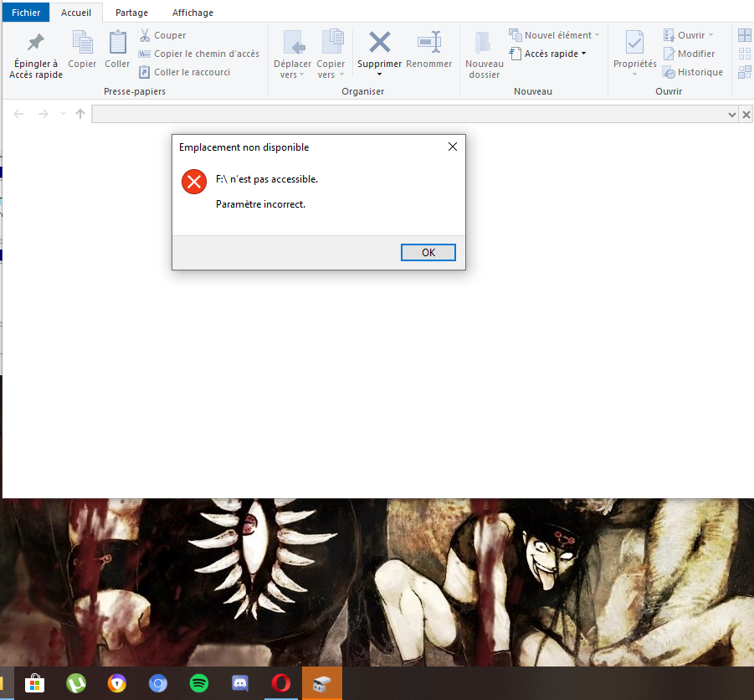Click the Supprimer red X icon
Screen dimensions: 754x700
[x=379, y=42]
